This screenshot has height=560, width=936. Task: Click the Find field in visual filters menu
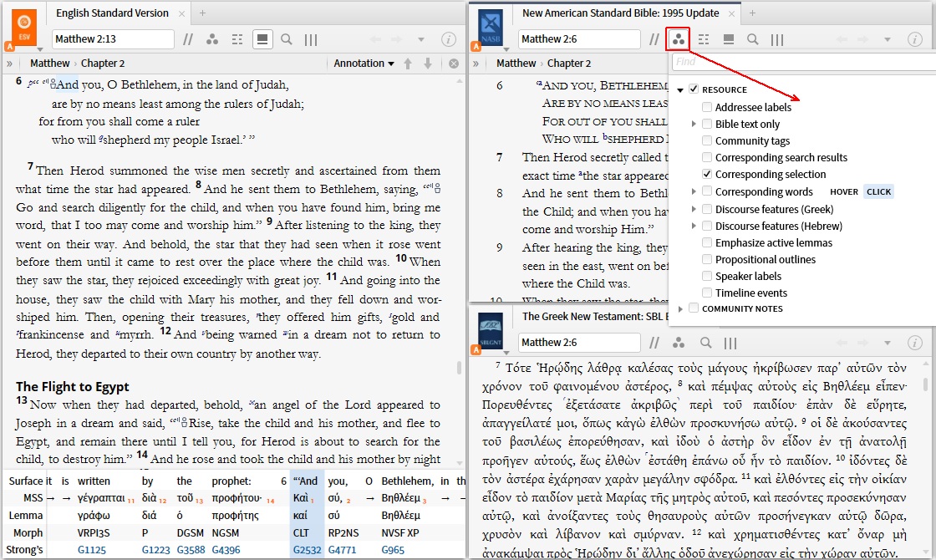(x=803, y=62)
